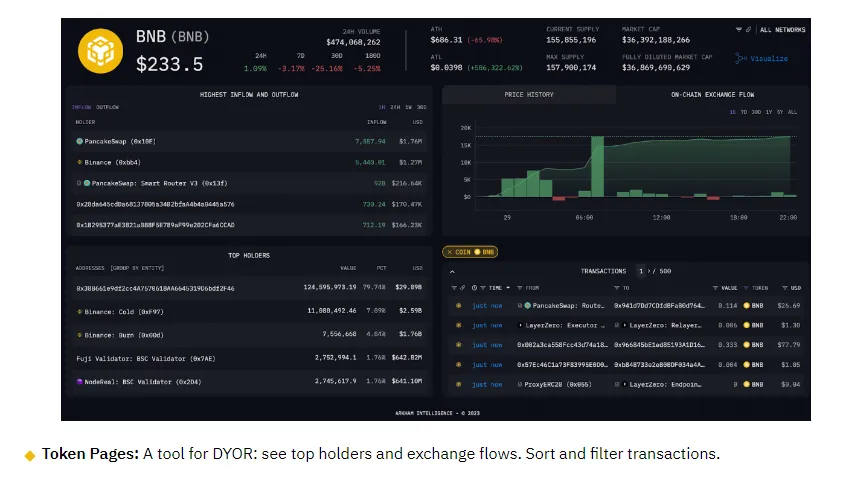Screen dimensions: 852x477
Task: Click chain icon on PancakeSwap Route transaction row
Action: point(459,306)
